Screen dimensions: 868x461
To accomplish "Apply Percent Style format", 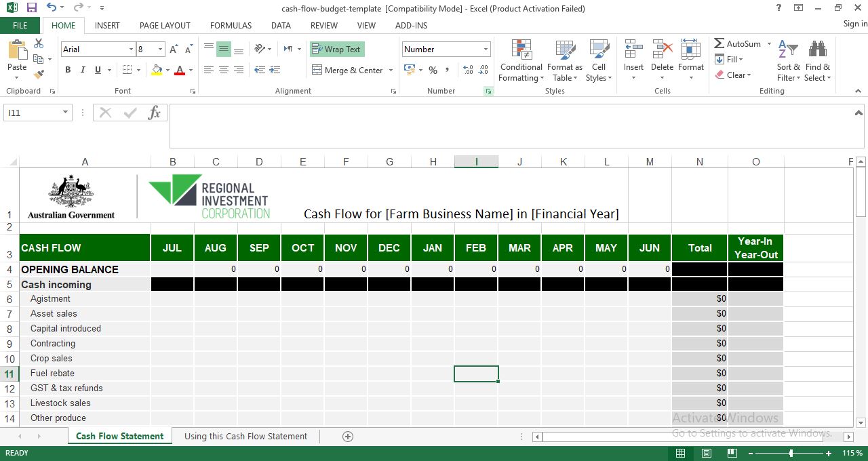I will pos(433,70).
